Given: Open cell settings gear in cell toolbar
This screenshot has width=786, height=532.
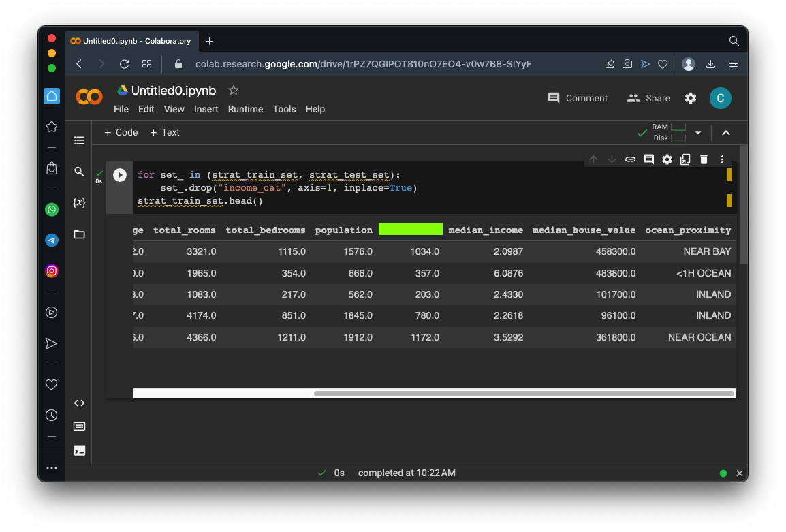Looking at the screenshot, I should (x=667, y=159).
